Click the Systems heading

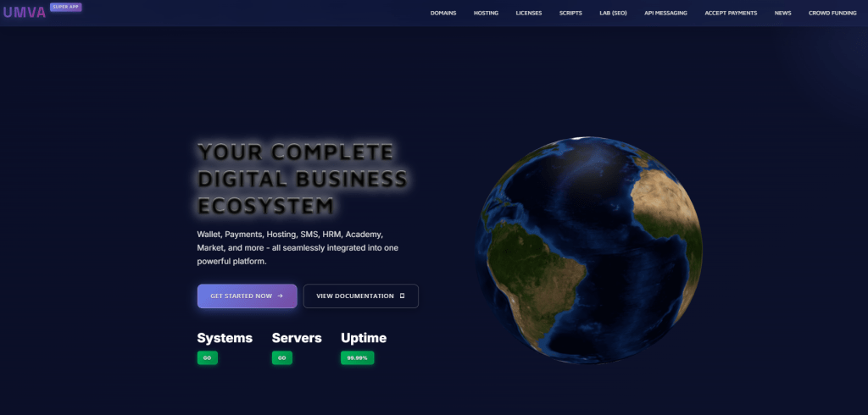(225, 338)
